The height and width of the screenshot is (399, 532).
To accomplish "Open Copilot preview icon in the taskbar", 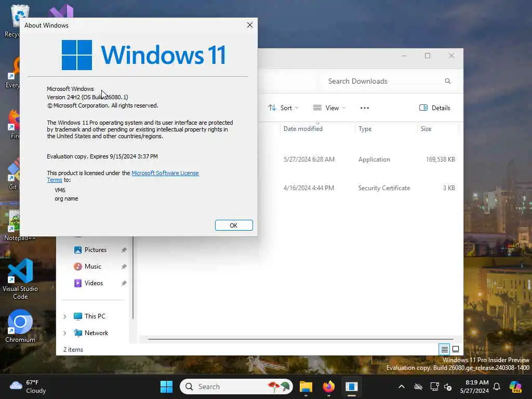I will pyautogui.click(x=515, y=387).
